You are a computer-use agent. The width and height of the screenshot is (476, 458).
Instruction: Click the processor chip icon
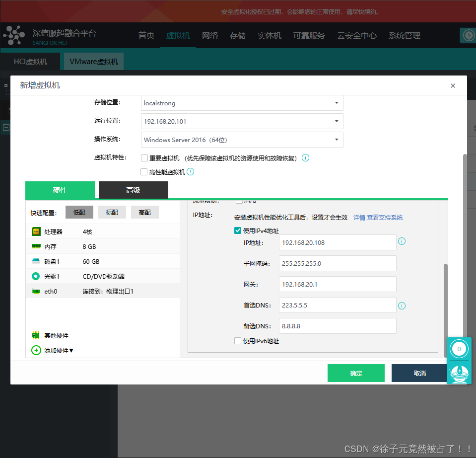[x=36, y=231]
